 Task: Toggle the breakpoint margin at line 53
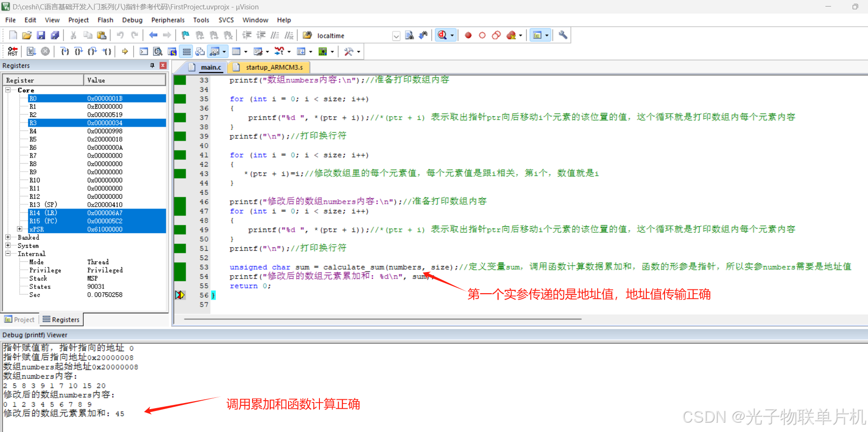click(180, 267)
